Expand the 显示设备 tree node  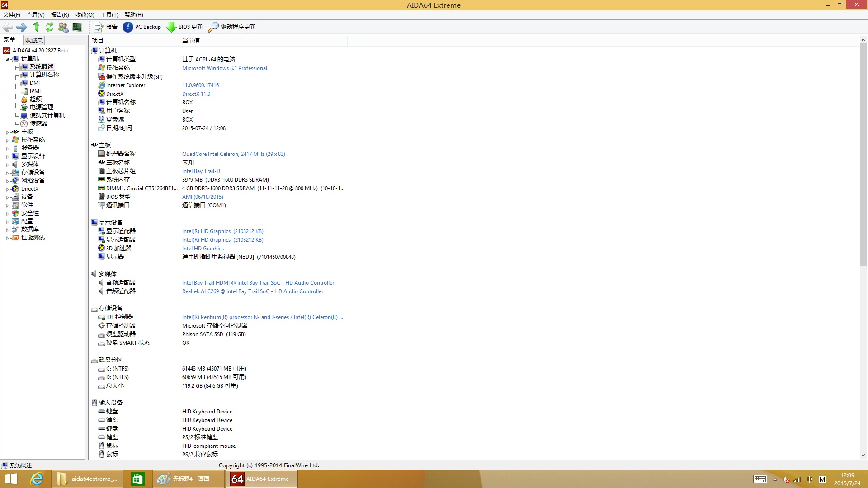pos(7,157)
